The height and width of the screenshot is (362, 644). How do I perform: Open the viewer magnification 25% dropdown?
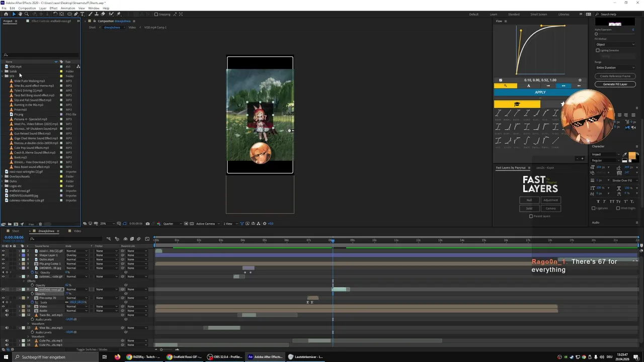point(105,224)
